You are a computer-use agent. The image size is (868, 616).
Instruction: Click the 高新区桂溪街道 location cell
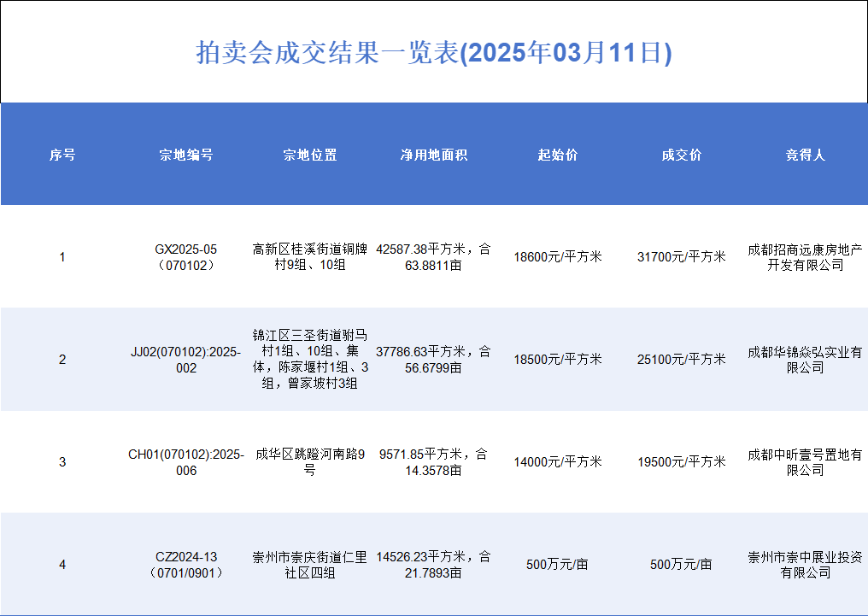(x=310, y=257)
